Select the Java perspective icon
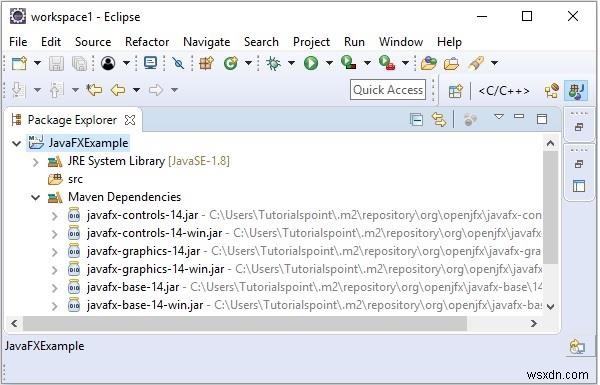Viewport: 600px width, 385px height. (x=576, y=91)
